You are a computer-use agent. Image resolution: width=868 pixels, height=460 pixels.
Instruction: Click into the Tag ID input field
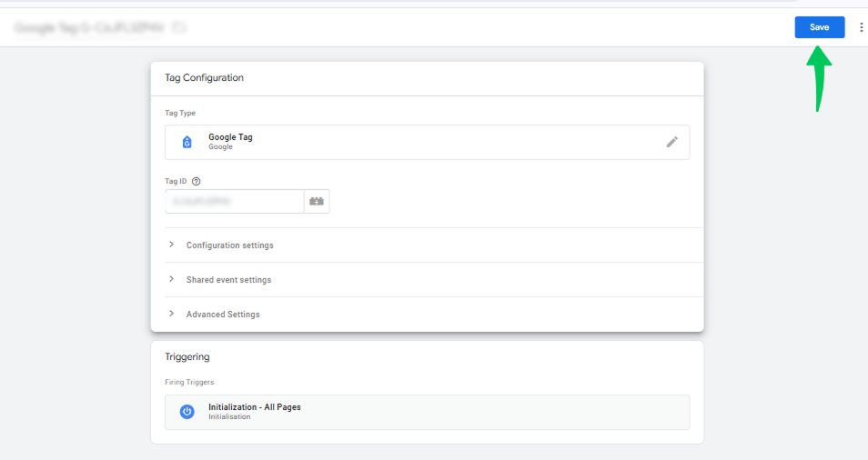(234, 201)
